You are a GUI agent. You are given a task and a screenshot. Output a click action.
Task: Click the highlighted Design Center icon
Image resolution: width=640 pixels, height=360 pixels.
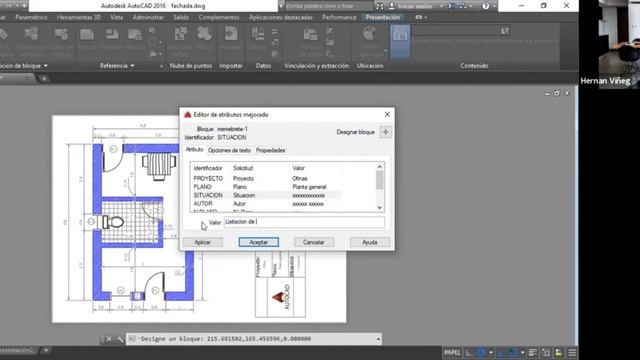click(400, 42)
